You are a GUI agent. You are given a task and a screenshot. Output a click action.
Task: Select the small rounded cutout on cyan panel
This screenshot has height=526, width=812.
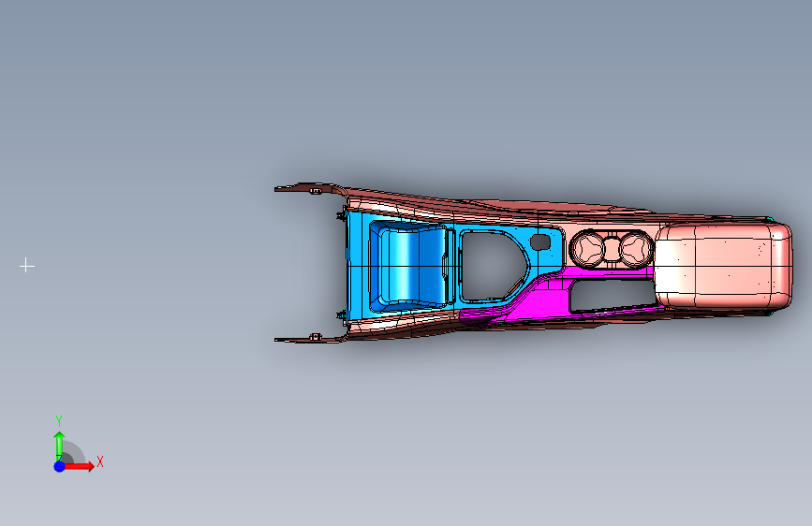click(540, 242)
